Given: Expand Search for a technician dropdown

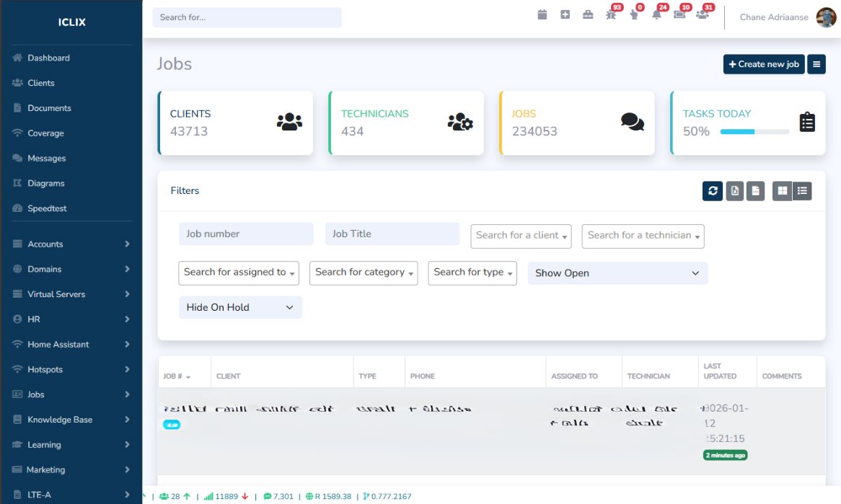Looking at the screenshot, I should tap(643, 236).
